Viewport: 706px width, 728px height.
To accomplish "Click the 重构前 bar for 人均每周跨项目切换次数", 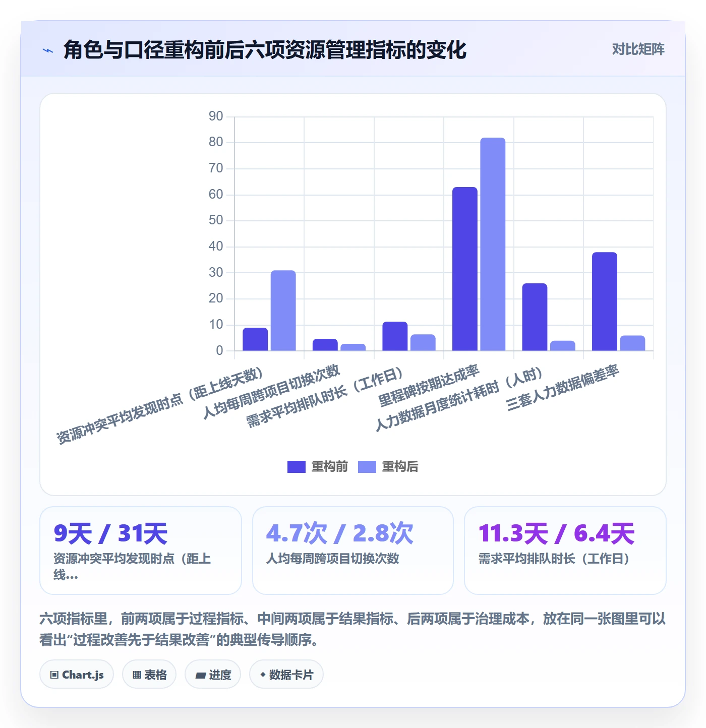I will (325, 344).
